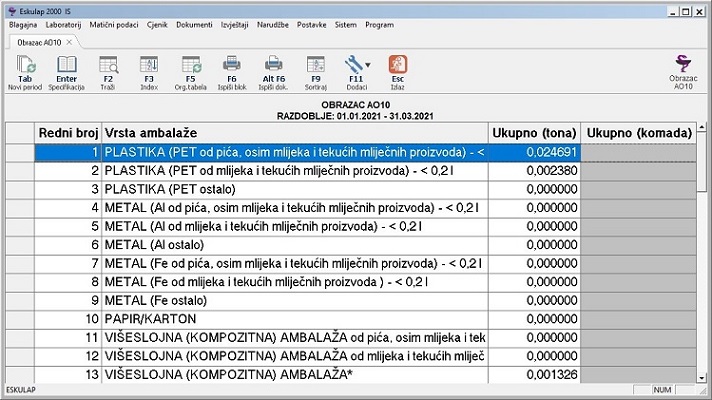
Task: Click Eskulap app icon in title bar
Action: tap(12, 11)
